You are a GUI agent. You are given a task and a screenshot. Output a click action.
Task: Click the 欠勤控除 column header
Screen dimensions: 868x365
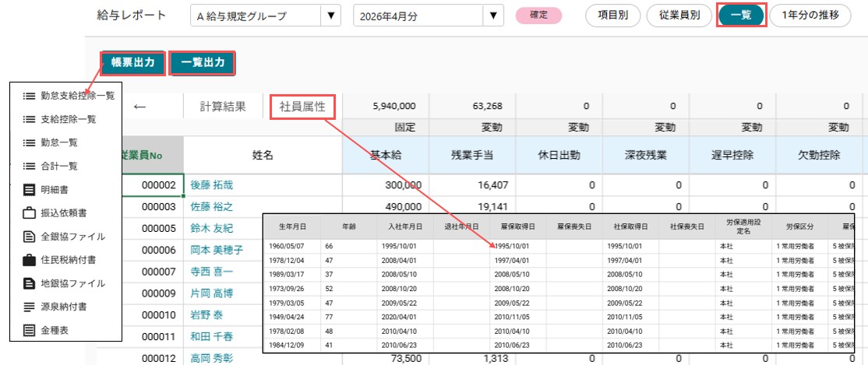tap(819, 156)
